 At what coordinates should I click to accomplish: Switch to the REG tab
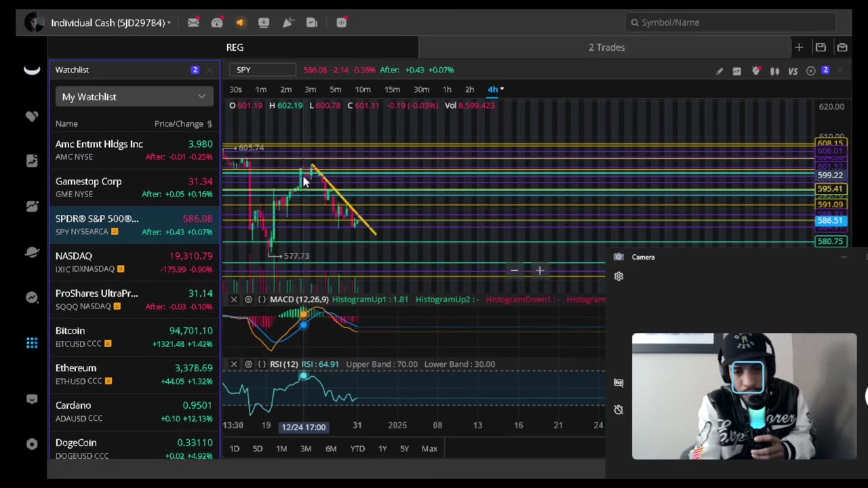point(235,47)
